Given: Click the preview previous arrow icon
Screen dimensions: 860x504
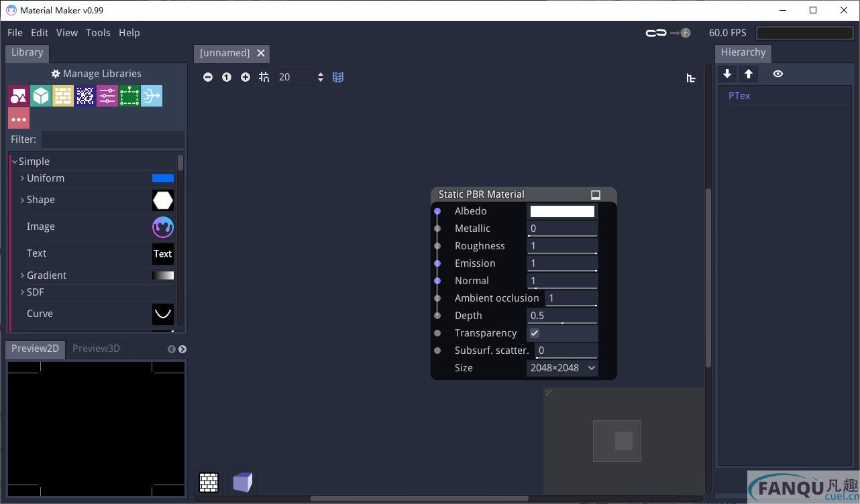Looking at the screenshot, I should pos(172,349).
